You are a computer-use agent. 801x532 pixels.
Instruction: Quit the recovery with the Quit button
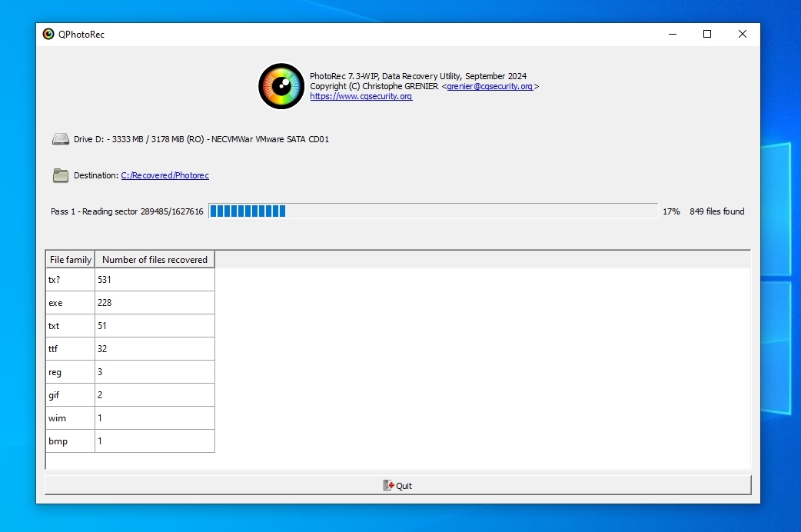pyautogui.click(x=398, y=486)
